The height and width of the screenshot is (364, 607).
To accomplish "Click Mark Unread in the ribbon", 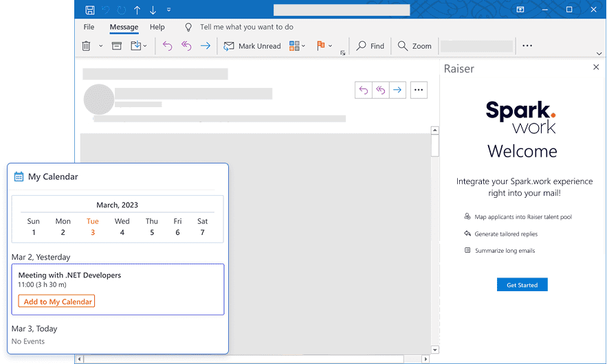I will click(x=252, y=46).
